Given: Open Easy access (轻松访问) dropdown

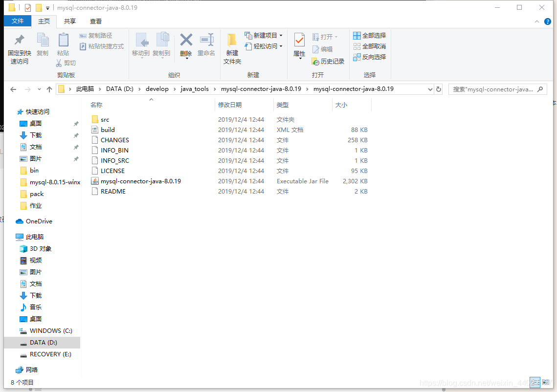Looking at the screenshot, I should (x=263, y=46).
